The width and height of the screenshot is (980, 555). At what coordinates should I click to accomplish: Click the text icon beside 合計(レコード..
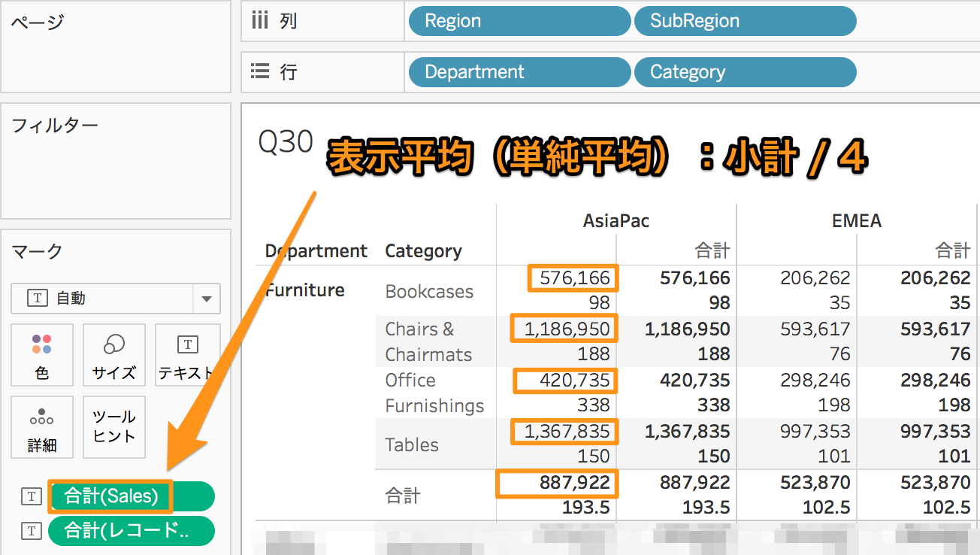pyautogui.click(x=31, y=531)
